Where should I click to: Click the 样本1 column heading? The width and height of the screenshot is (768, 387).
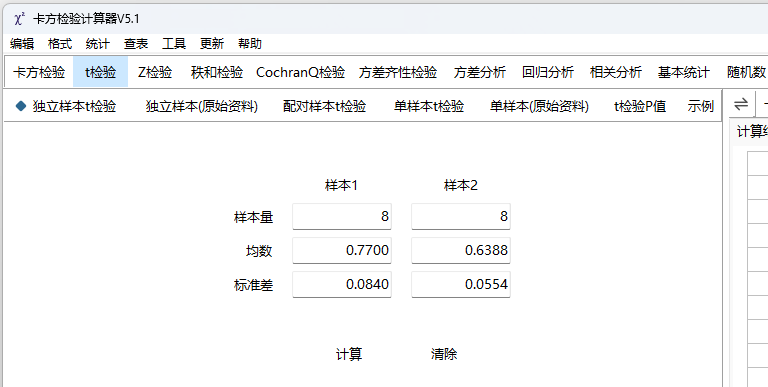click(x=341, y=185)
